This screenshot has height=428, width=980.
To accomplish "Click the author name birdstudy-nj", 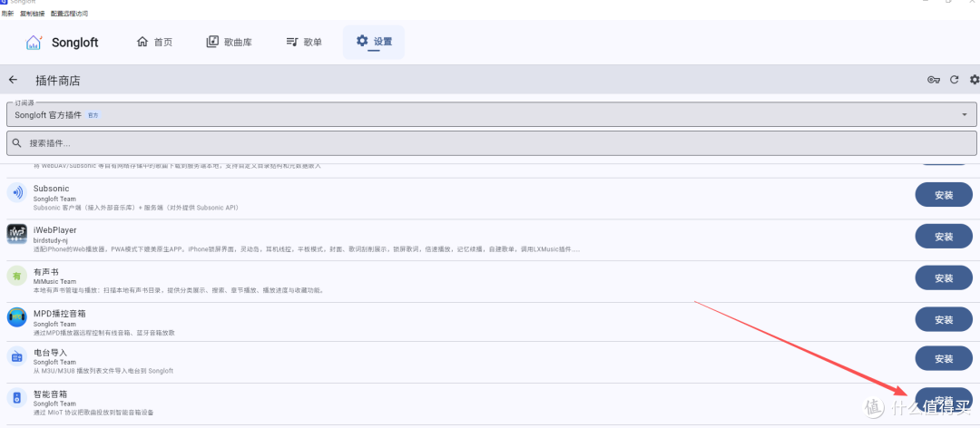I will coord(49,240).
